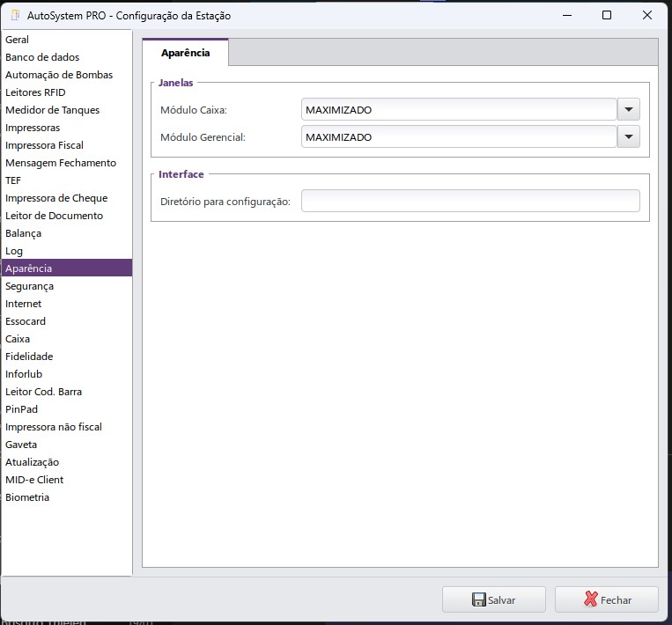Click the Diretório para configuração input field

[470, 202]
